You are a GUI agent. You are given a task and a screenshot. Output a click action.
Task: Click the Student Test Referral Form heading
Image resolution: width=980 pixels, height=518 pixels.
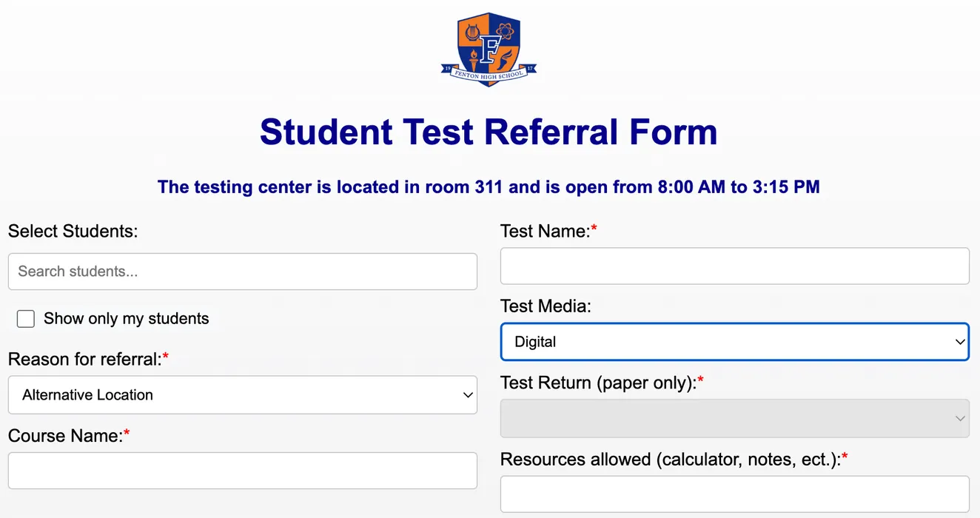pos(489,132)
